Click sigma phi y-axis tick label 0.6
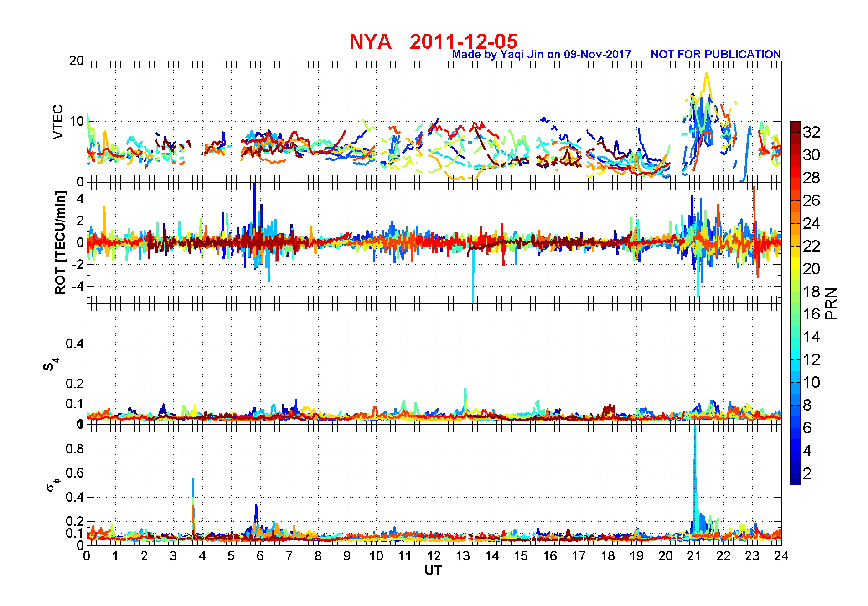 pos(75,473)
